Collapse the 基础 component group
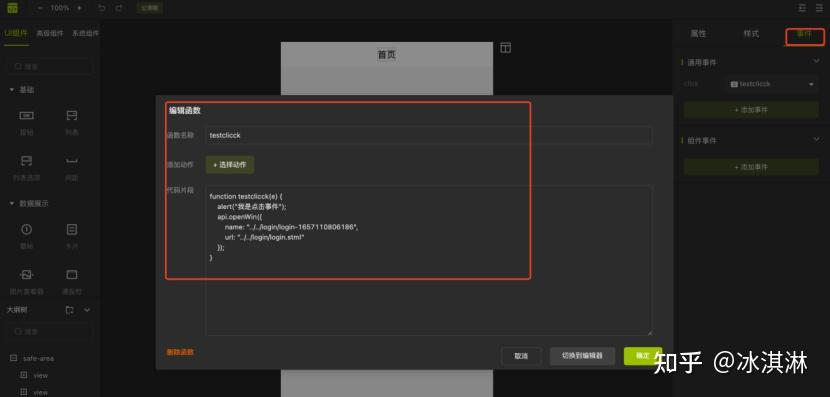Viewport: 830px width, 397px height. pyautogui.click(x=12, y=90)
